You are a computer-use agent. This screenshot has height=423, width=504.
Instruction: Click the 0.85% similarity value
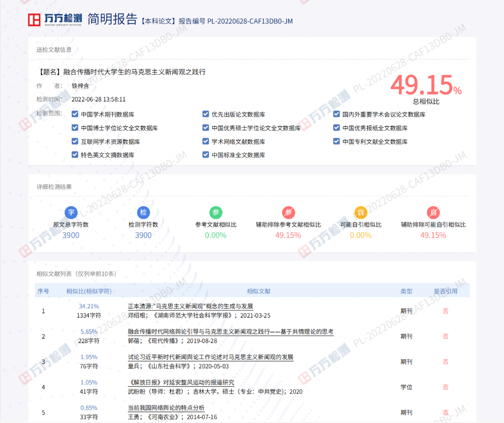[x=89, y=408]
